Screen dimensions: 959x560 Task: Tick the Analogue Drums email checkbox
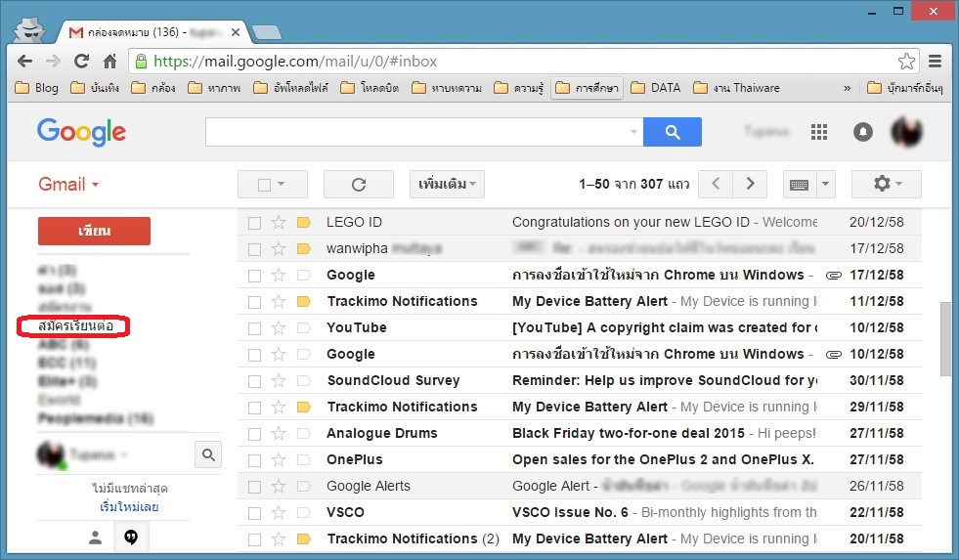[x=254, y=434]
